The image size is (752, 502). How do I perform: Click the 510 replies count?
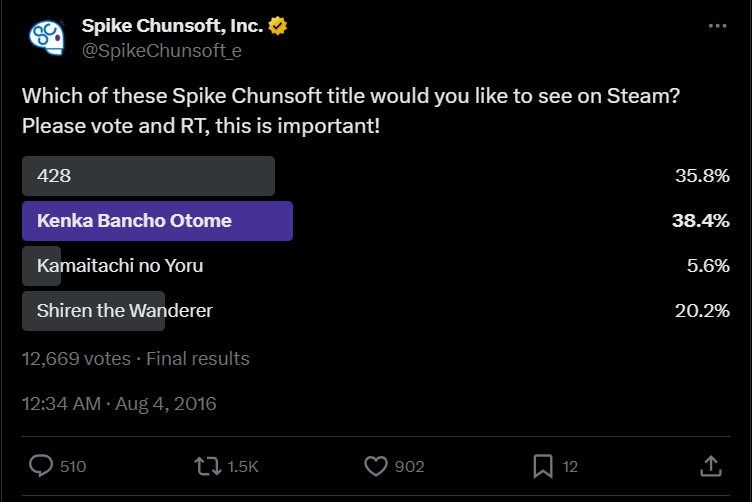coord(73,467)
